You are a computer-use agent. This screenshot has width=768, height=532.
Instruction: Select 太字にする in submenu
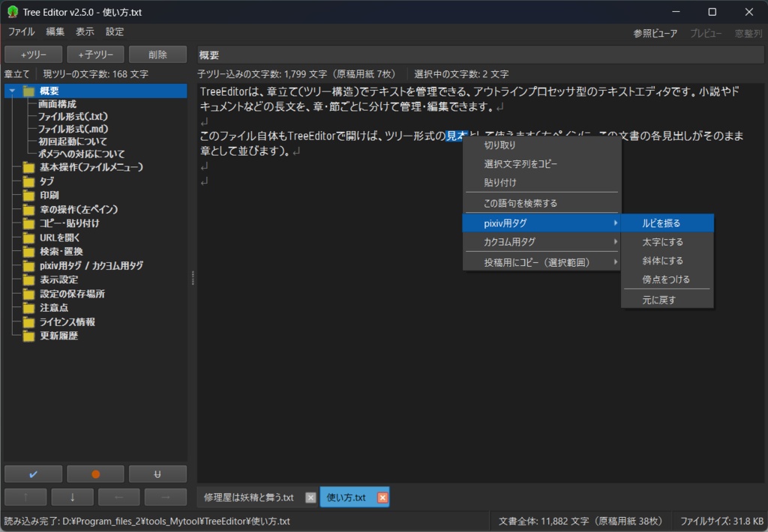(667, 242)
